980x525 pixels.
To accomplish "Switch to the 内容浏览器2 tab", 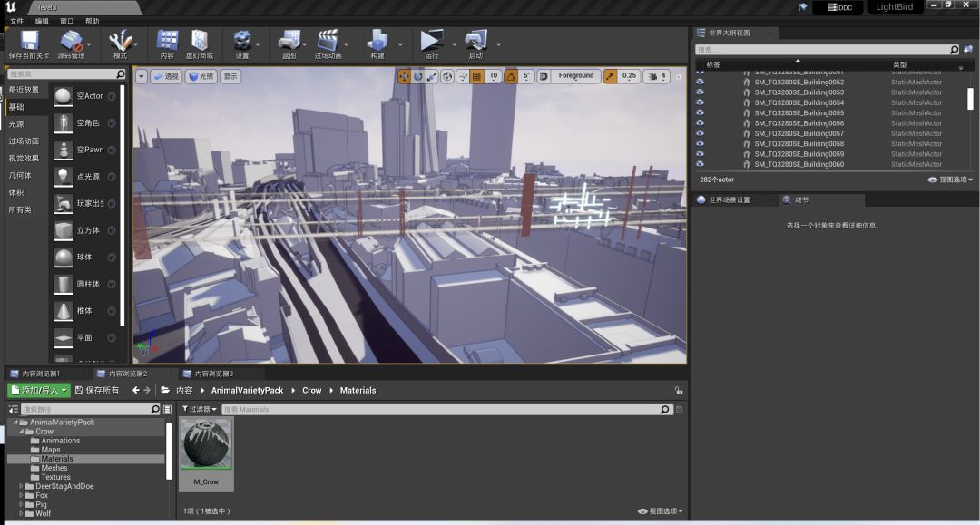I will pyautogui.click(x=126, y=373).
